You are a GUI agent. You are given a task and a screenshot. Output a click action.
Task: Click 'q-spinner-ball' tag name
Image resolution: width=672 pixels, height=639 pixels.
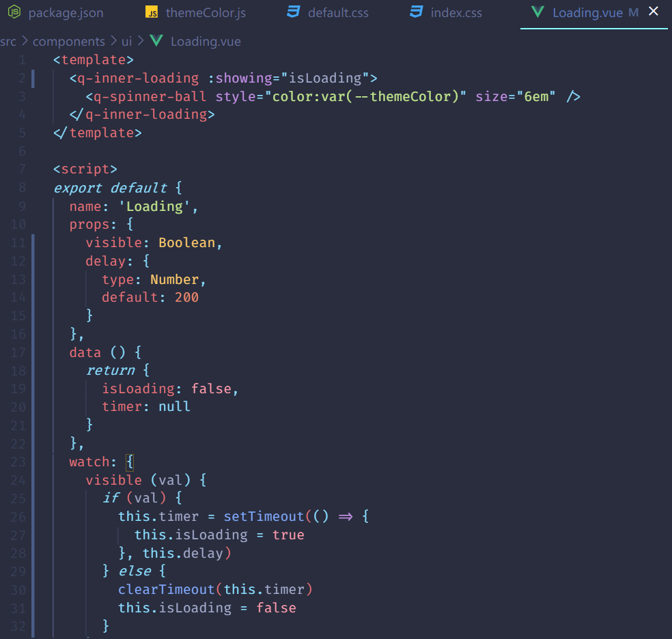(x=150, y=96)
